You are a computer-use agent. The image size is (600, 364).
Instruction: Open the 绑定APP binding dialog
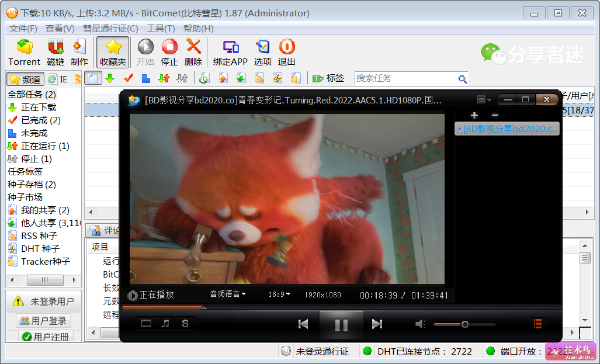[x=230, y=53]
